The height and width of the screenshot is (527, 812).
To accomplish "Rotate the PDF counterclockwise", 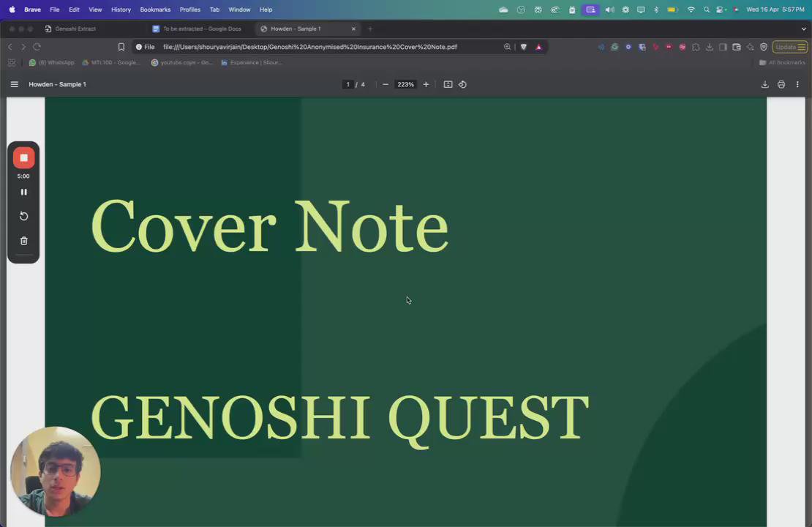I will 462,84.
